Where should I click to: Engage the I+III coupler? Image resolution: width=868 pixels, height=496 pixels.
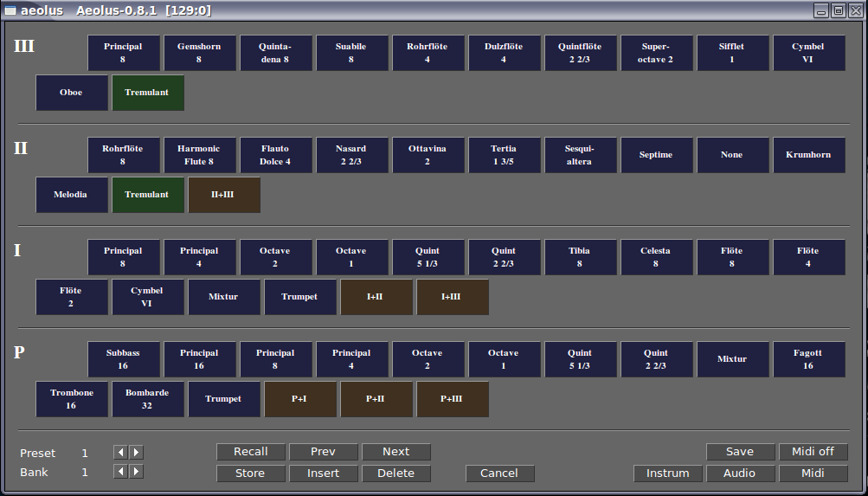pyautogui.click(x=453, y=297)
